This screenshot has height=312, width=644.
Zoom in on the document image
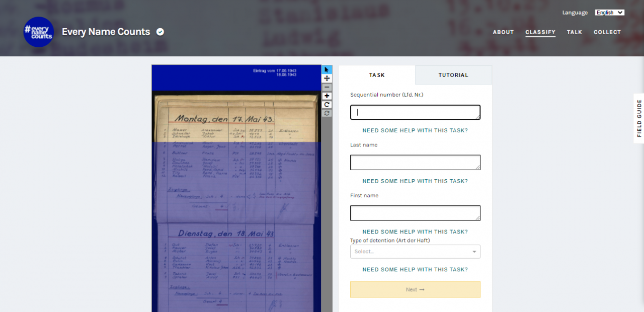pos(327,96)
